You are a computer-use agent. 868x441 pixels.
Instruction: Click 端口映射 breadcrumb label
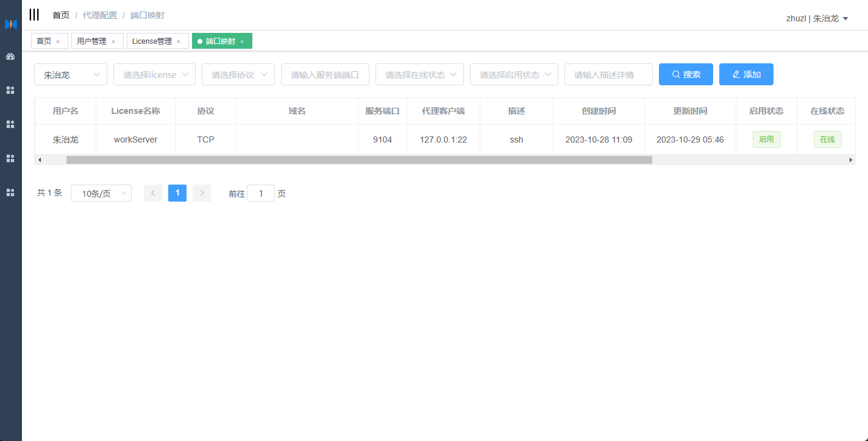tap(148, 15)
